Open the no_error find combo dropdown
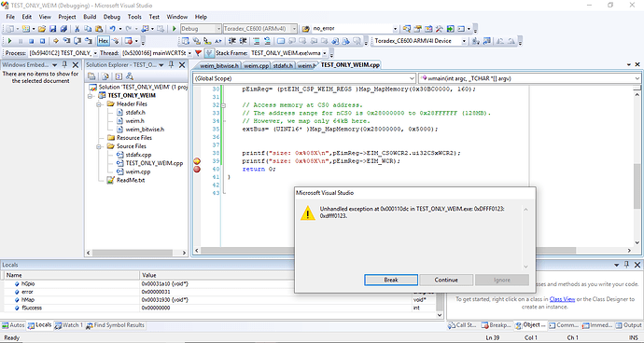 [395, 29]
